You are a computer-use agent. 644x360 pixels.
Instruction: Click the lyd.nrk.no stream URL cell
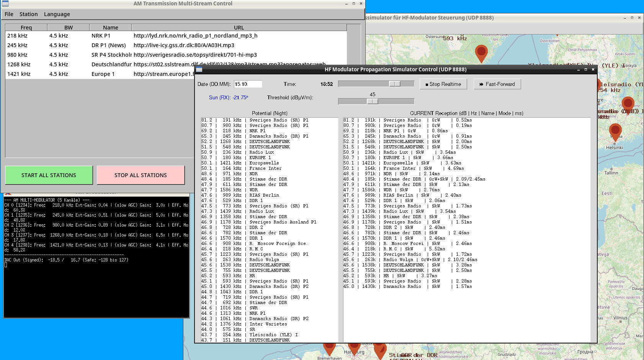pyautogui.click(x=196, y=36)
